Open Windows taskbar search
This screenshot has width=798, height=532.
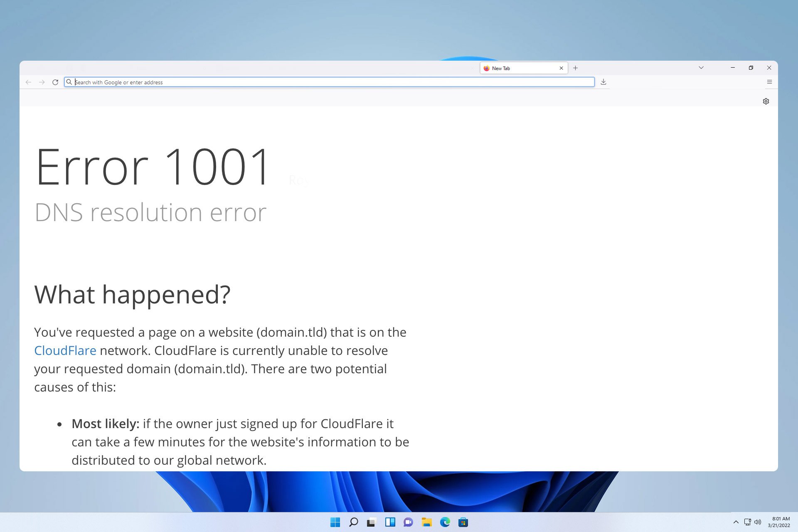(x=353, y=522)
